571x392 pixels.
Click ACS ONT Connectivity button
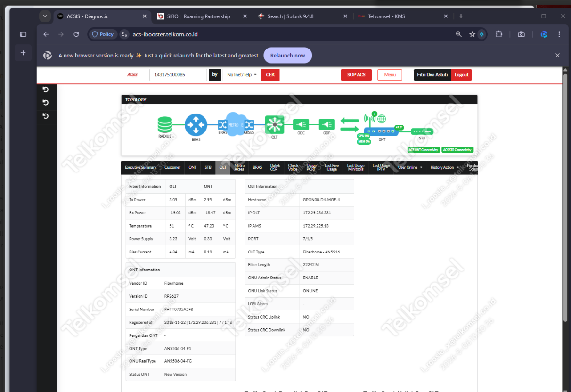pos(424,150)
